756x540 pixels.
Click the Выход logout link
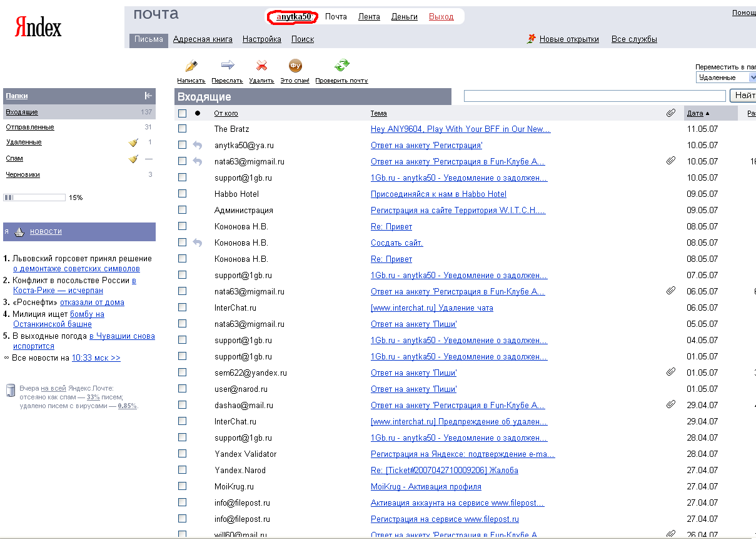(441, 17)
